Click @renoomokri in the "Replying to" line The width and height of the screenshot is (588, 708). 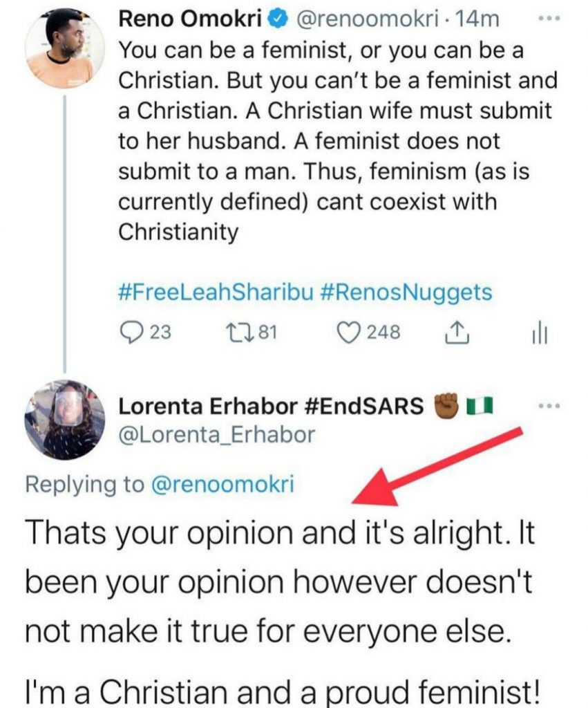point(223,484)
